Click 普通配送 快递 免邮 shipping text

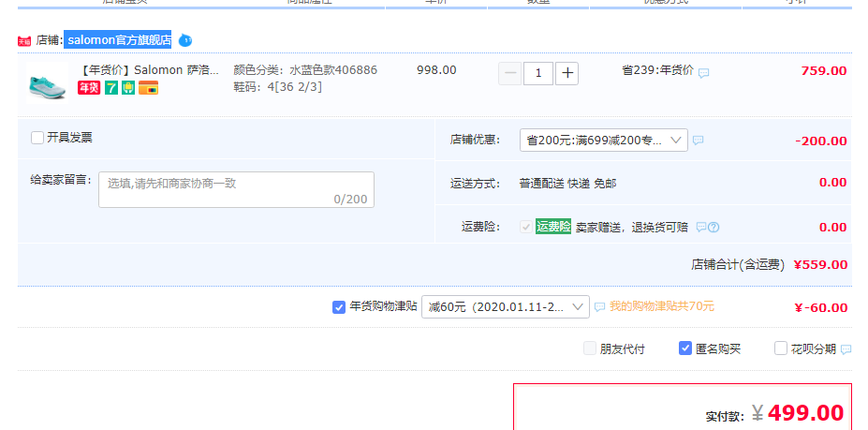[568, 183]
